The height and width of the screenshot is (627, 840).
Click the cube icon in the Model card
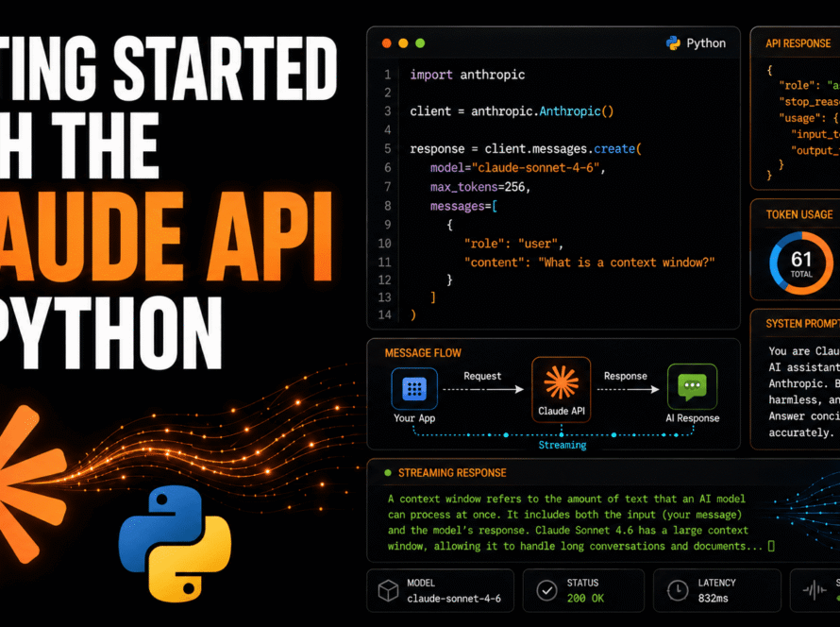[x=389, y=591]
